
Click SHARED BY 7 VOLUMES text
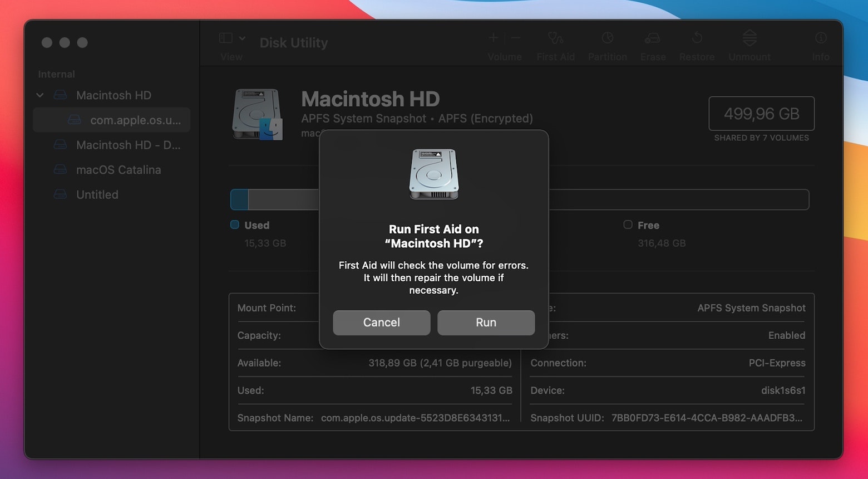762,138
